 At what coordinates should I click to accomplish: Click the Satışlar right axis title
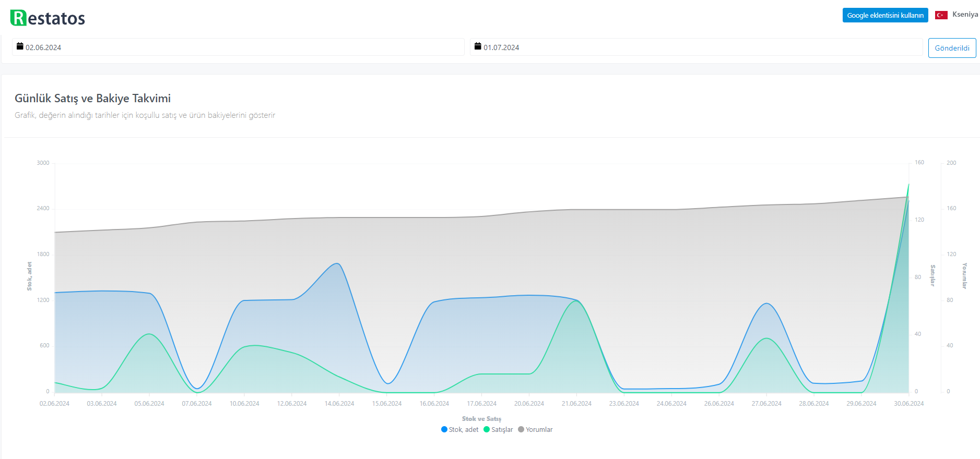(x=933, y=275)
